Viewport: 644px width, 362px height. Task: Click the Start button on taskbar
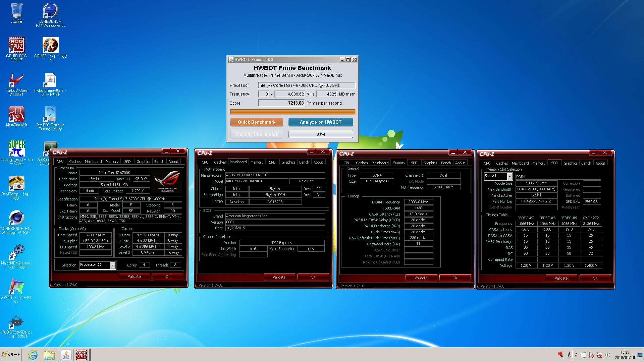point(11,355)
